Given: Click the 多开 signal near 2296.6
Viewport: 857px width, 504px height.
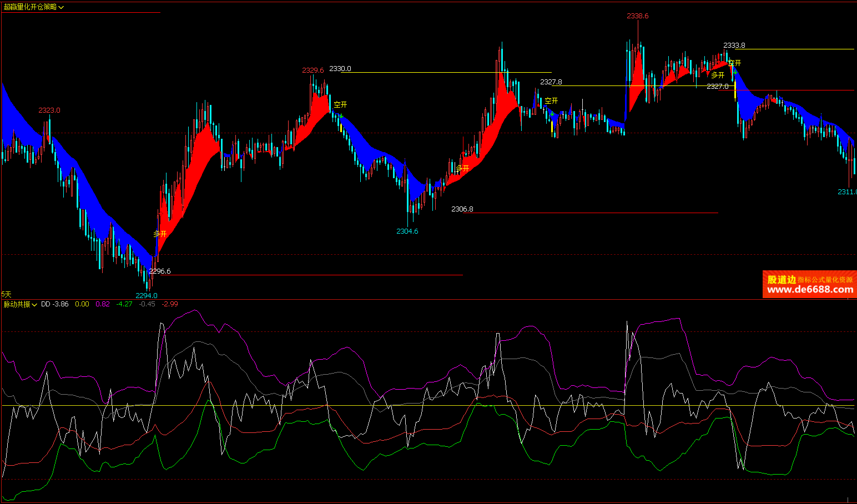Looking at the screenshot, I should coord(160,234).
